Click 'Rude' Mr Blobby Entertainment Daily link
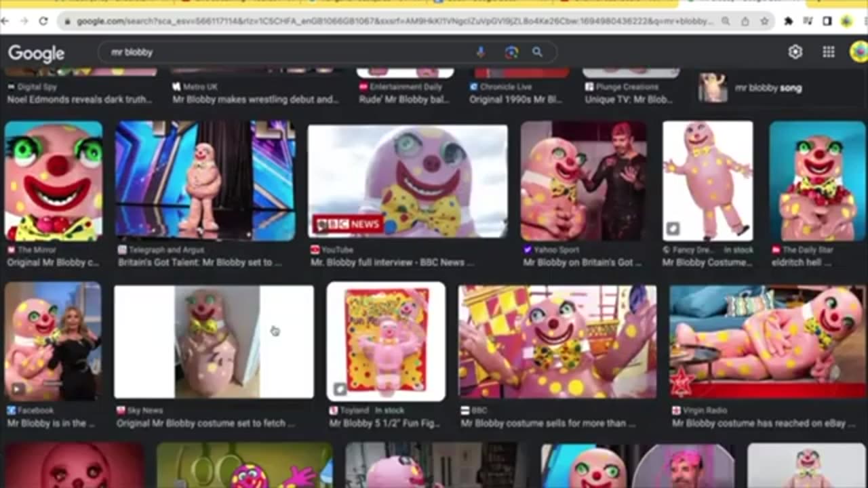Screen dimensions: 868x488 406,100
